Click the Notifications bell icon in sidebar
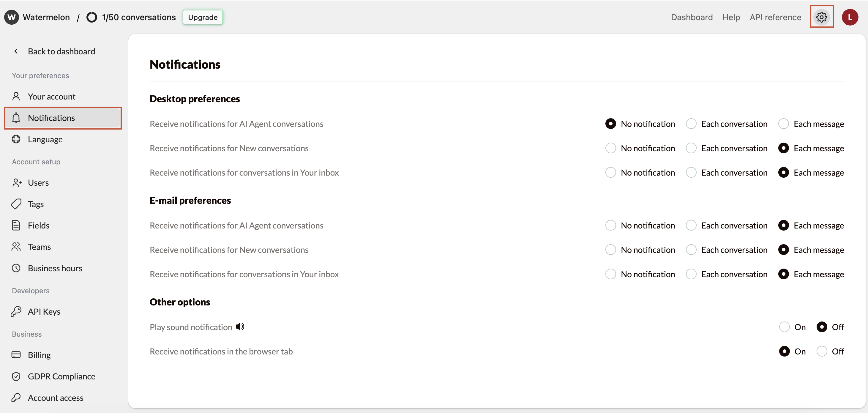 click(x=16, y=118)
